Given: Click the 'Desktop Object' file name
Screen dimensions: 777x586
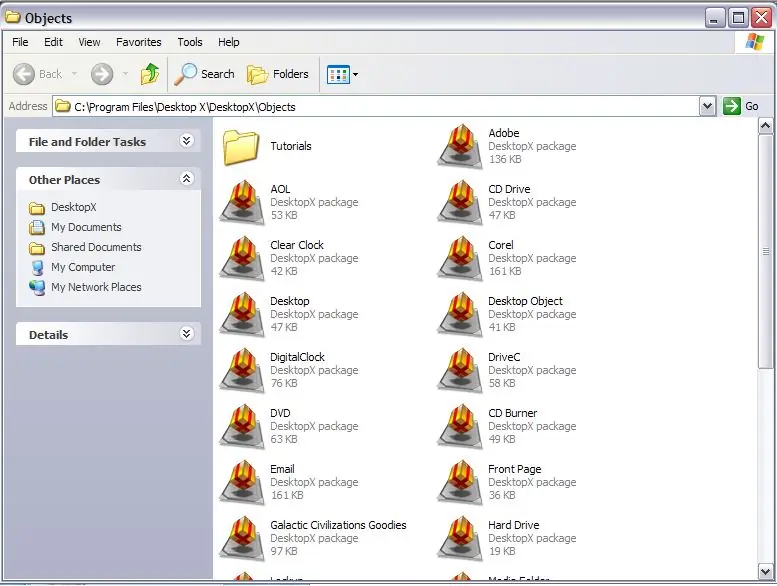Looking at the screenshot, I should click(x=525, y=301).
